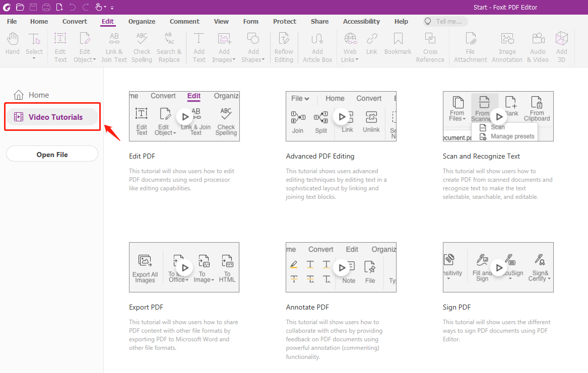Viewport: 588px width, 373px height.
Task: Click the Open folder icon in title bar
Action: (x=20, y=7)
